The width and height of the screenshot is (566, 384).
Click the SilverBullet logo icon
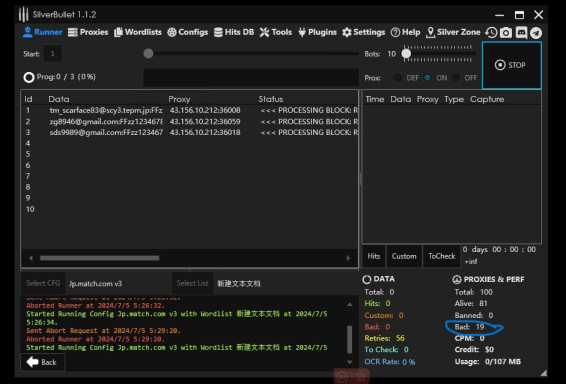tap(23, 14)
